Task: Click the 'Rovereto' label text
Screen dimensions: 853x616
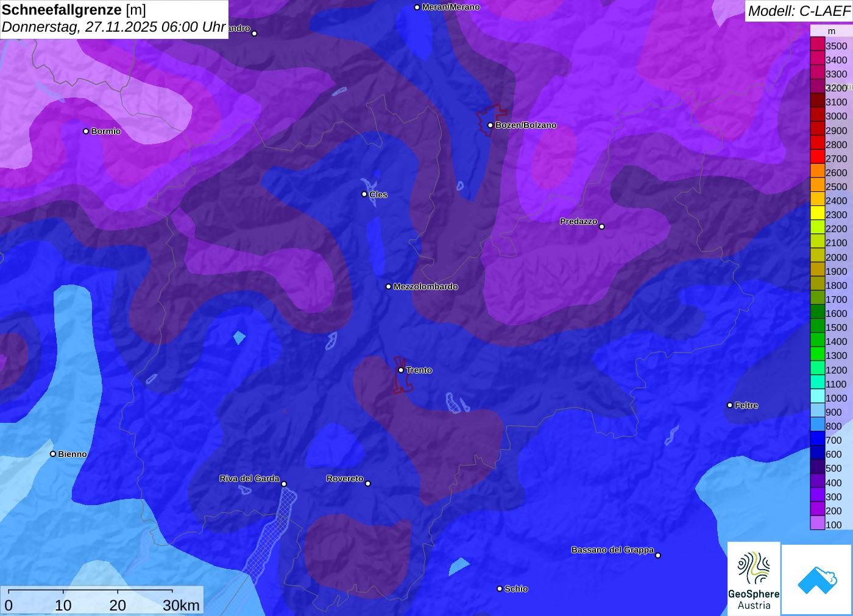Action: (x=345, y=479)
